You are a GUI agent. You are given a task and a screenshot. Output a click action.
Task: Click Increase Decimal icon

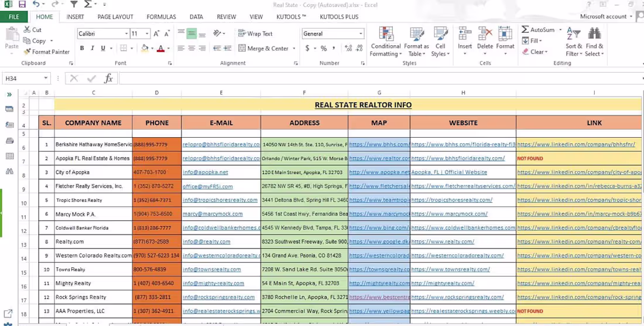349,49
